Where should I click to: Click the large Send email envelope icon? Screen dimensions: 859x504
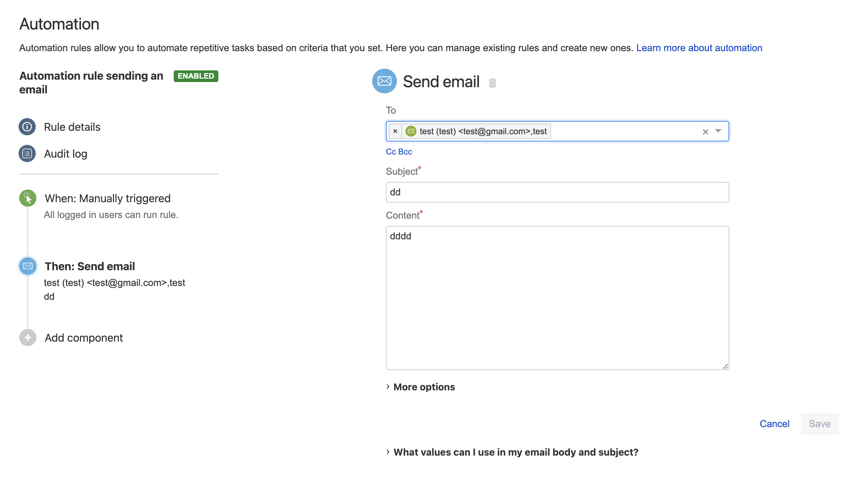pos(384,81)
